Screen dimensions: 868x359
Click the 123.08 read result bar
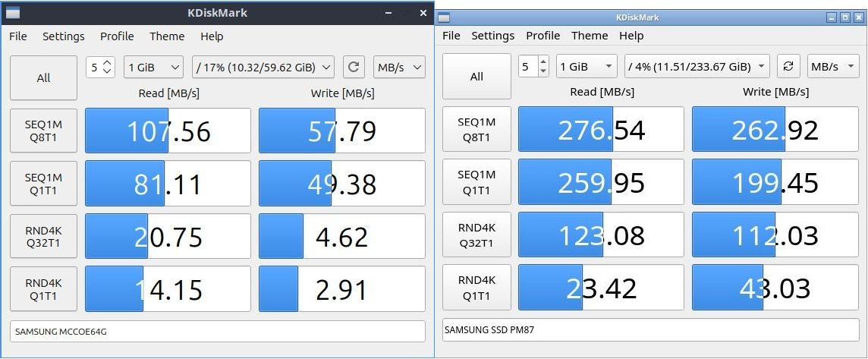[x=601, y=235]
